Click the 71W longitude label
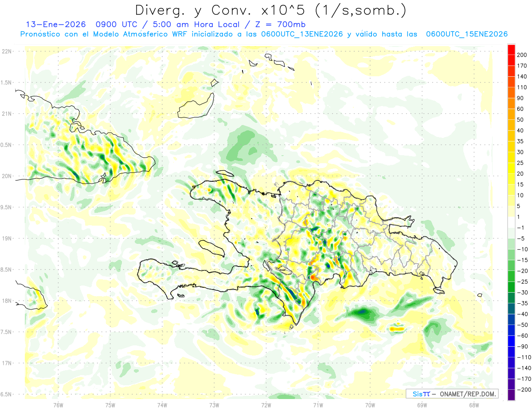 [318, 405]
